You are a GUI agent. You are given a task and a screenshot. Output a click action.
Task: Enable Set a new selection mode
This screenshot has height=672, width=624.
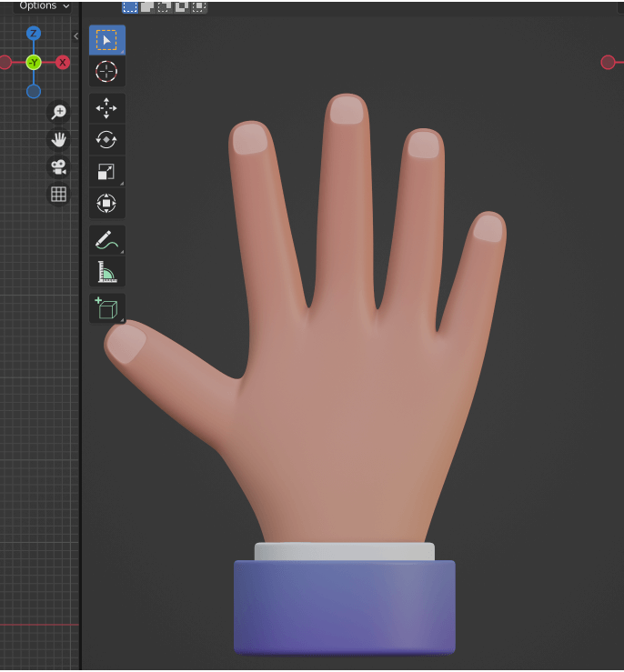[130, 6]
